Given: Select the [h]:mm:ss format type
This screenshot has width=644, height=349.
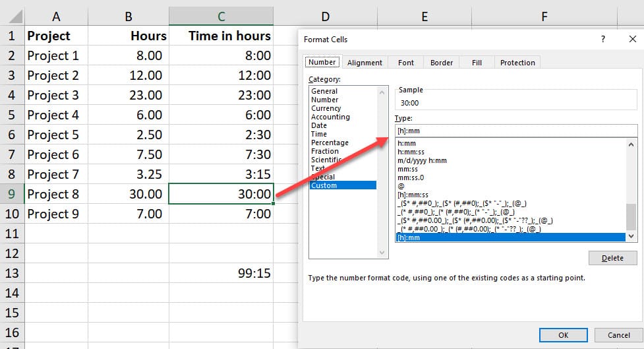Looking at the screenshot, I should pos(413,195).
